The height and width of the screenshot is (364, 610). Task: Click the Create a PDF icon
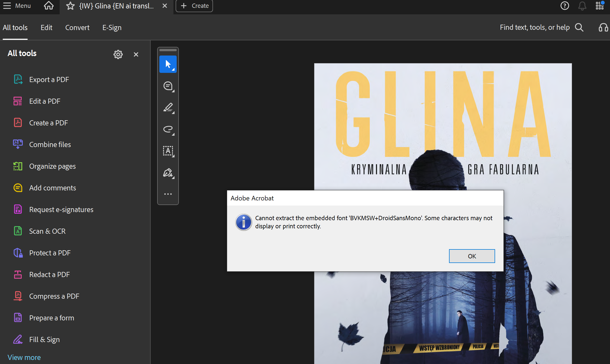coord(18,123)
